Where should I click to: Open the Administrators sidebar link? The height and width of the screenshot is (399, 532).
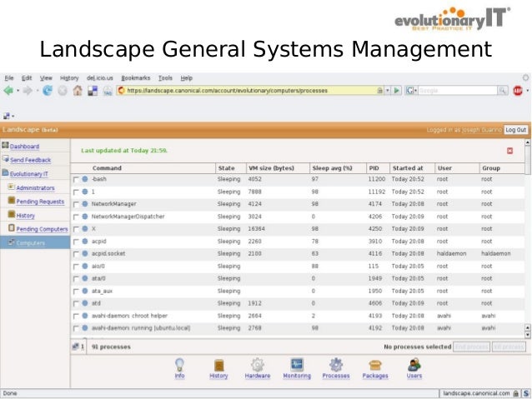[x=35, y=187]
